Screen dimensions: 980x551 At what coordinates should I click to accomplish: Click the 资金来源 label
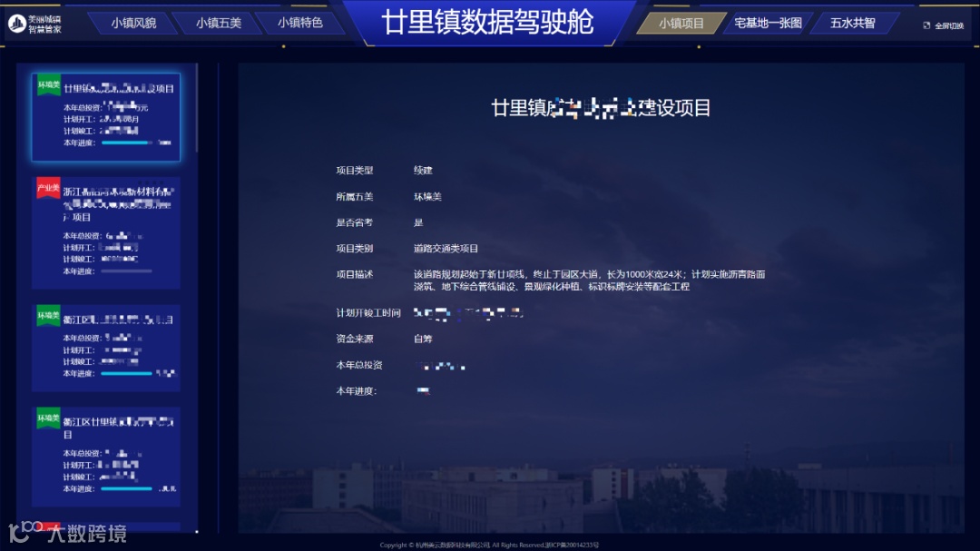[355, 339]
